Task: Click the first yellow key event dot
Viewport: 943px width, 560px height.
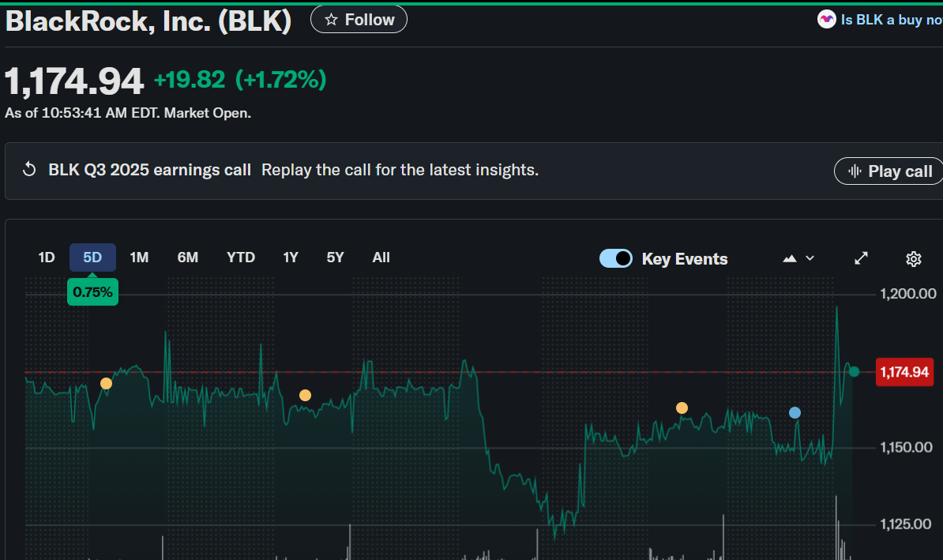Action: 106,383
